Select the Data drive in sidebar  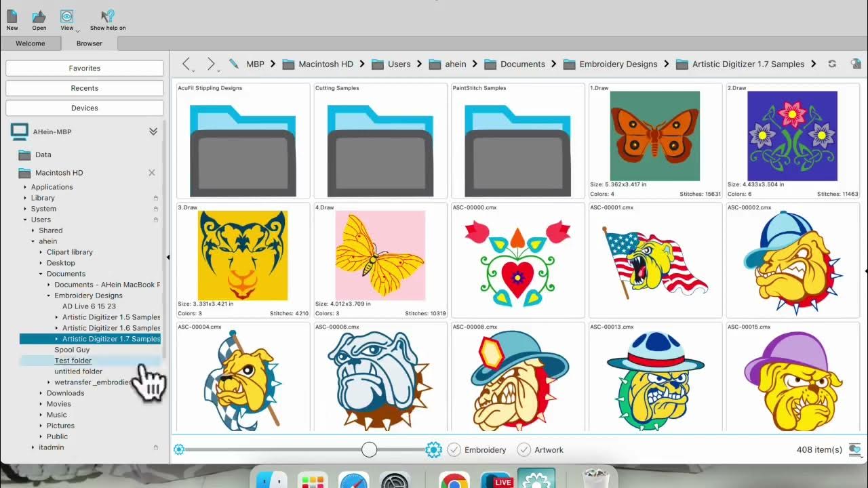(43, 155)
